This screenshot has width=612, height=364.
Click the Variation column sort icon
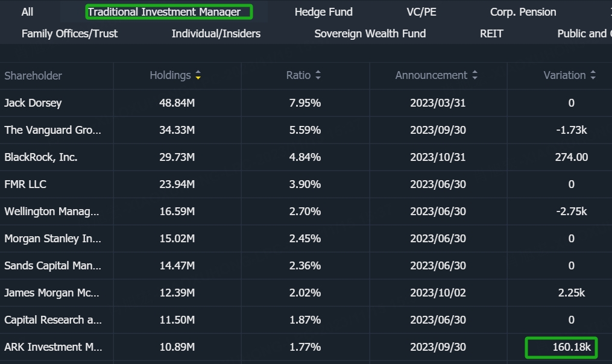pyautogui.click(x=593, y=76)
